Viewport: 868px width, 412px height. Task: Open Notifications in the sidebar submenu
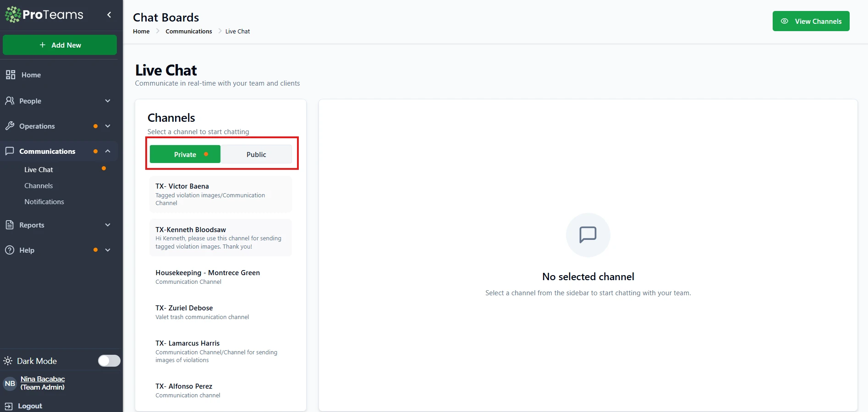point(44,202)
